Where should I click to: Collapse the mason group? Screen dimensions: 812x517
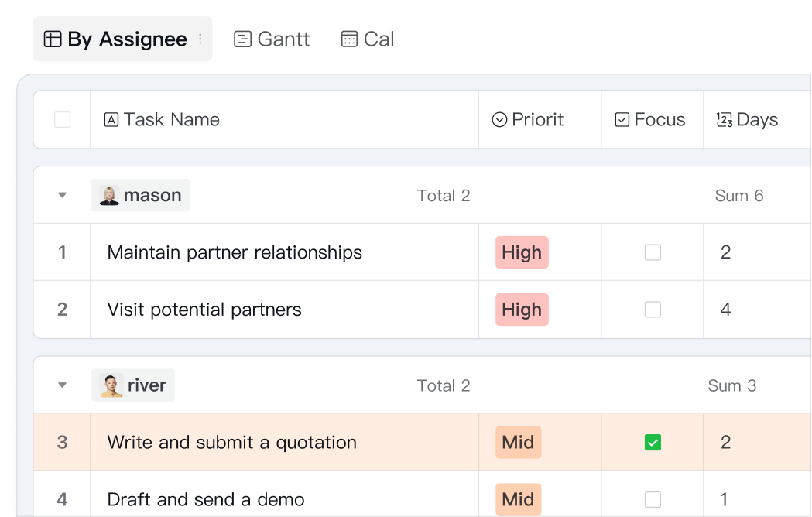63,196
